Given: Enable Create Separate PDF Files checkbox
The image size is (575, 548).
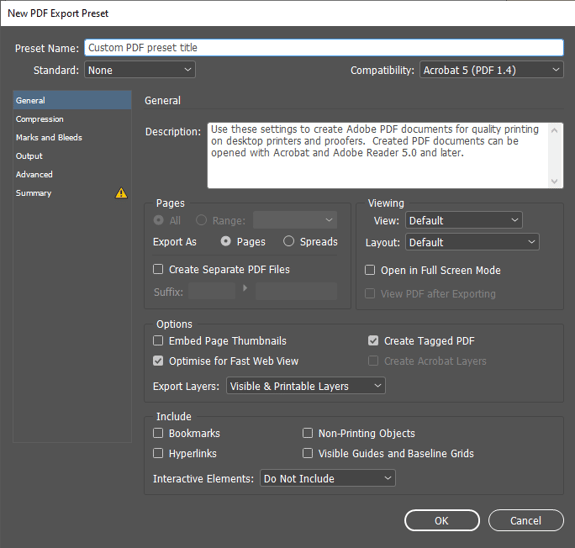Looking at the screenshot, I should pos(158,269).
